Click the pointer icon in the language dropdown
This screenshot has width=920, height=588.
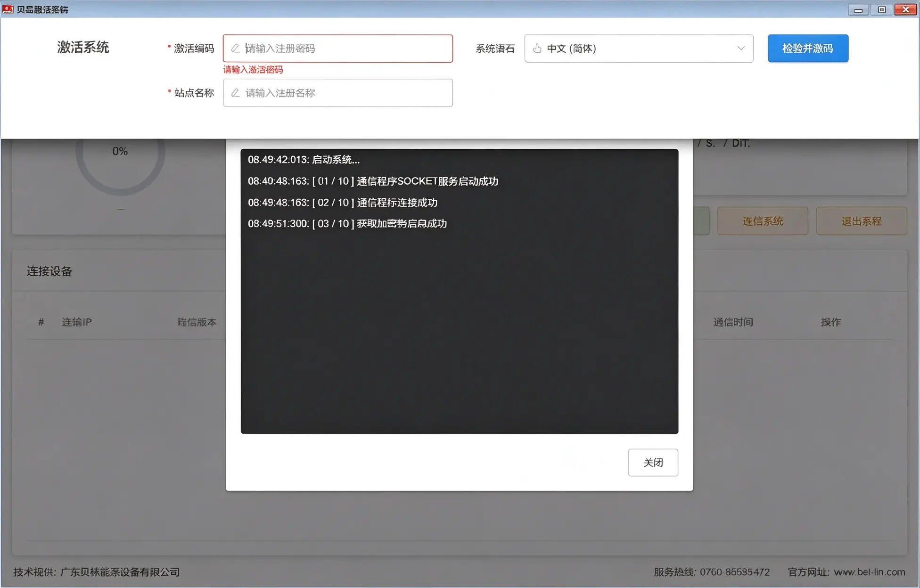pos(537,49)
